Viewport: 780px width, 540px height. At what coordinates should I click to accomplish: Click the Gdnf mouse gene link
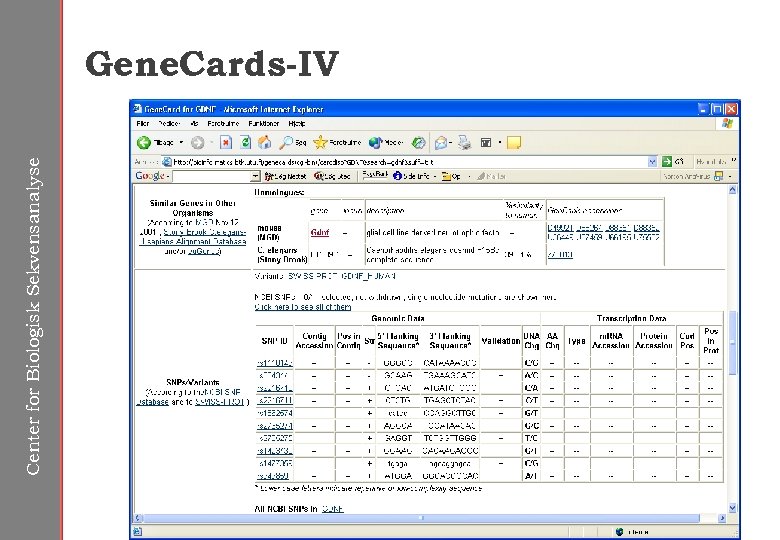coord(320,232)
